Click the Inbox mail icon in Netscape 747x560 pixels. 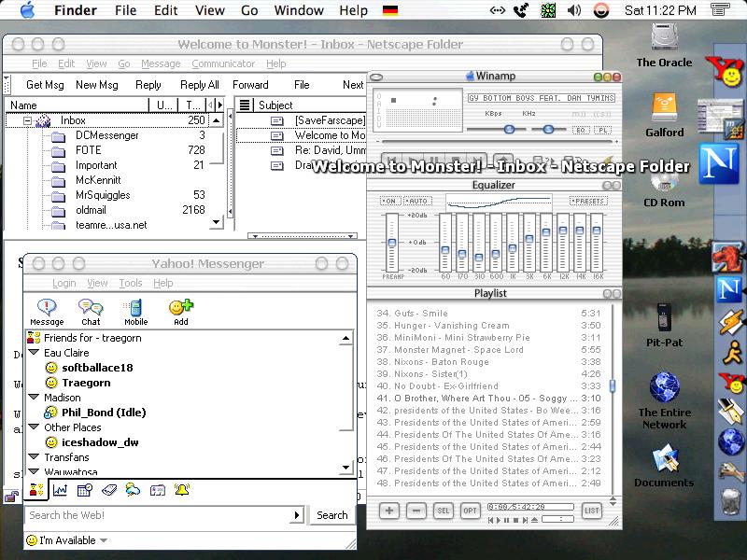tap(43, 120)
